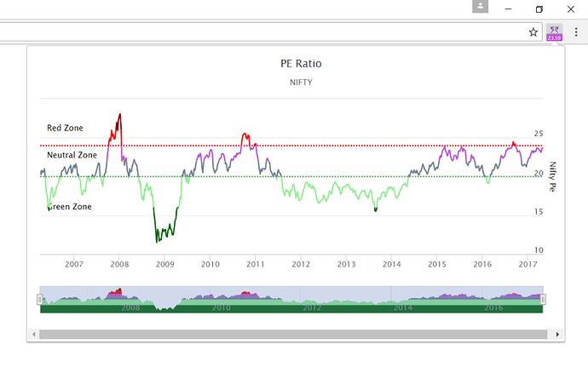
Task: Click the dark red 2008 peak on chart
Action: coord(118,121)
